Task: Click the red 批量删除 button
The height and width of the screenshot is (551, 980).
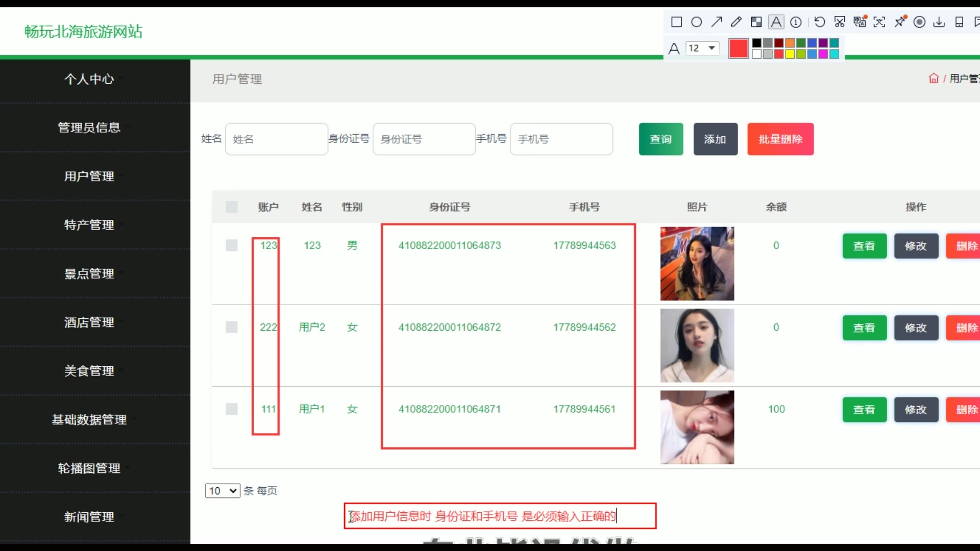Action: (780, 139)
